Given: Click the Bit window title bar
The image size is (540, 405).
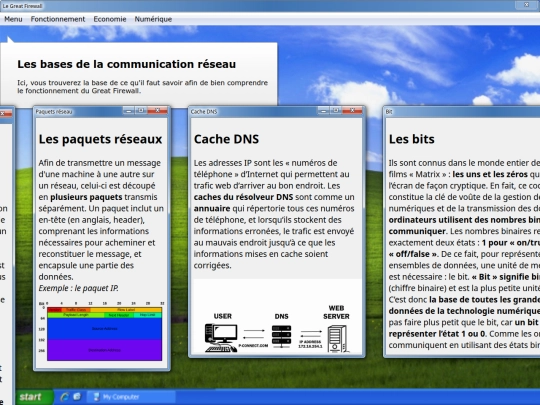Looking at the screenshot, I should pyautogui.click(x=461, y=111).
